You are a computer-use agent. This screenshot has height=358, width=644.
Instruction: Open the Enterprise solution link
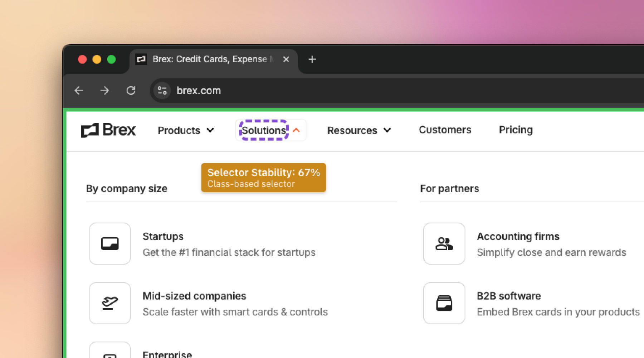point(167,354)
